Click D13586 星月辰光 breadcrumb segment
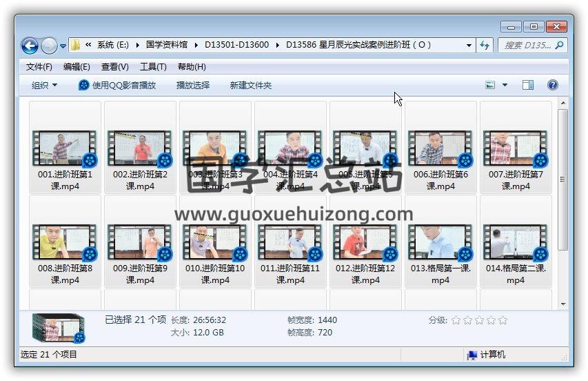The height and width of the screenshot is (381, 588). point(358,45)
